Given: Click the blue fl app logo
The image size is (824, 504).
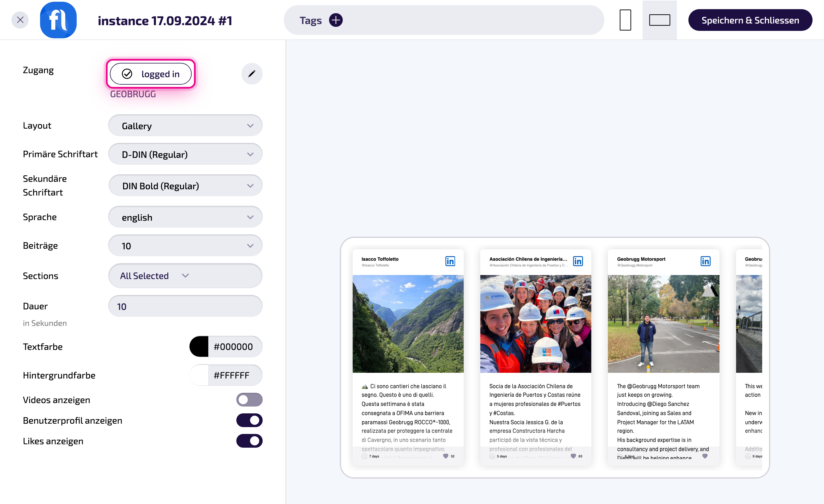Looking at the screenshot, I should [x=58, y=20].
